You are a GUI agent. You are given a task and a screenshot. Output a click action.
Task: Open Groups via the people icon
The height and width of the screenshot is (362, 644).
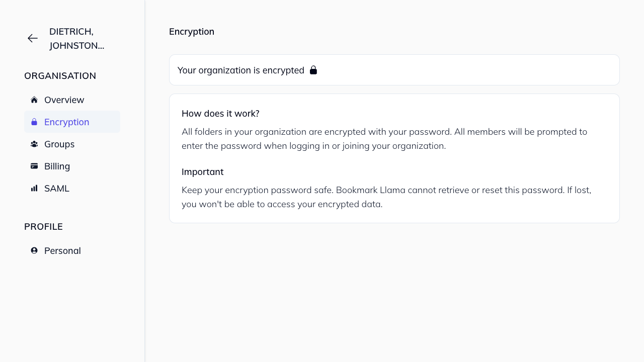pyautogui.click(x=33, y=144)
